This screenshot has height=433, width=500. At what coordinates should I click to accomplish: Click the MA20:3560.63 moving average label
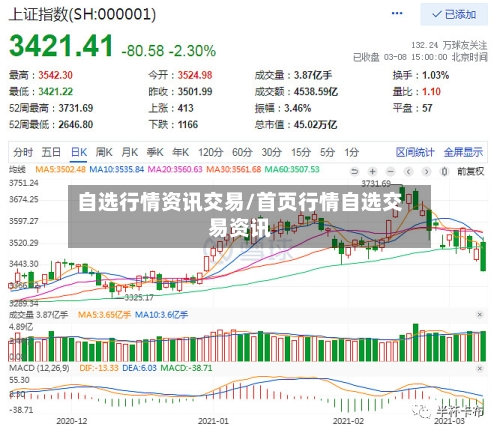click(x=175, y=169)
